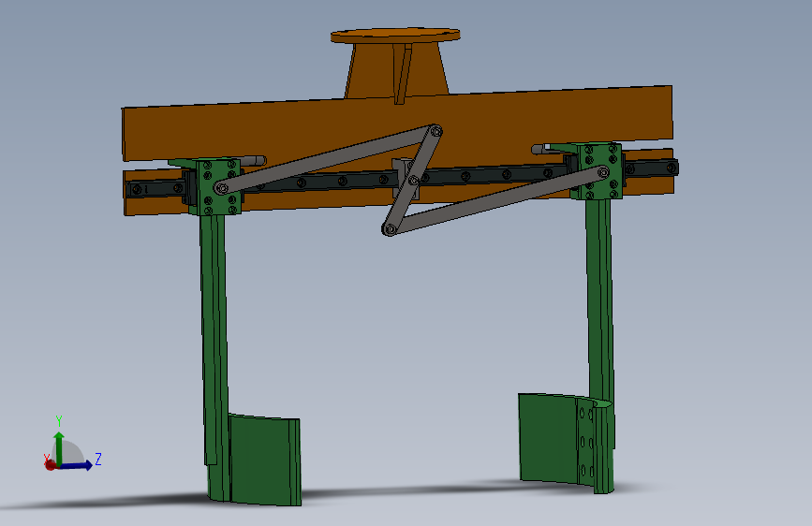Image resolution: width=812 pixels, height=526 pixels.
Task: Click the rib gusset on orange flange neck
Action: (402, 74)
